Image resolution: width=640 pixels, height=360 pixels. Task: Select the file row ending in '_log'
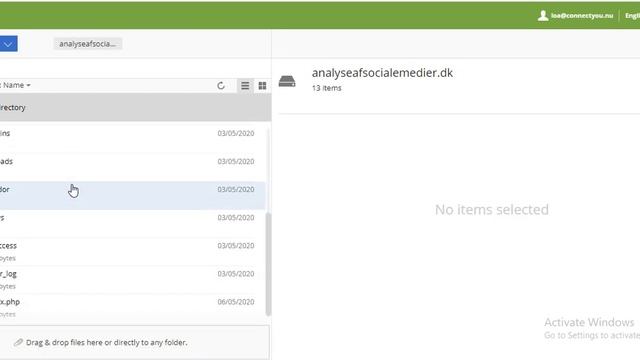[x=133, y=280]
